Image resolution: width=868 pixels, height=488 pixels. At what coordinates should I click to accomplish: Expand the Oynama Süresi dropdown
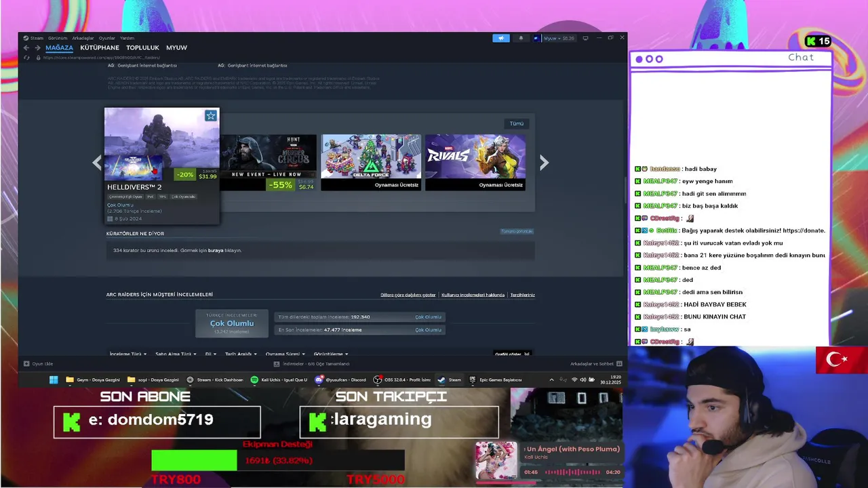[285, 354]
